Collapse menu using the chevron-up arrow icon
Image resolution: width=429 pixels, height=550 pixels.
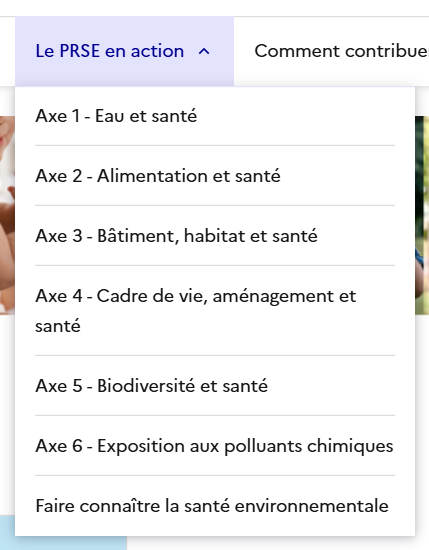click(x=204, y=52)
